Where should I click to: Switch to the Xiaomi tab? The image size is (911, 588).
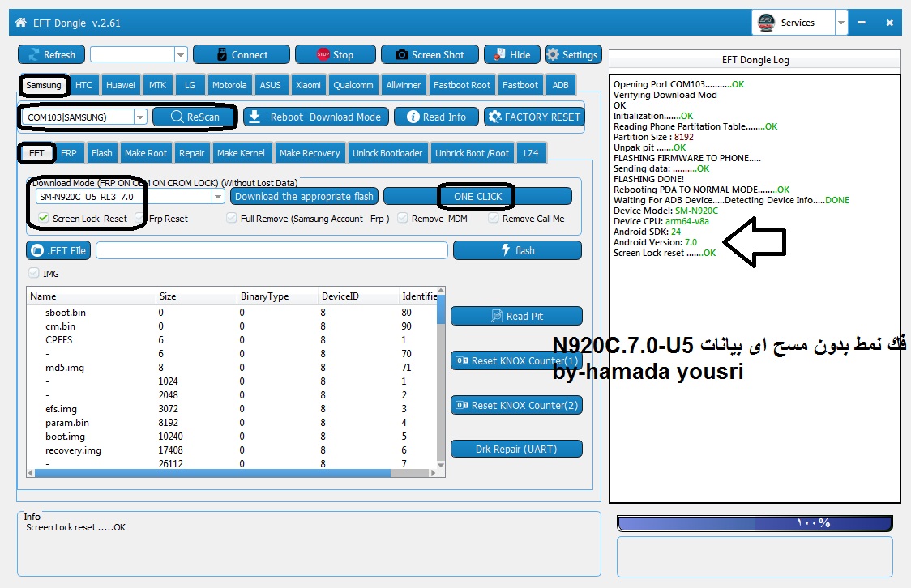pyautogui.click(x=308, y=85)
